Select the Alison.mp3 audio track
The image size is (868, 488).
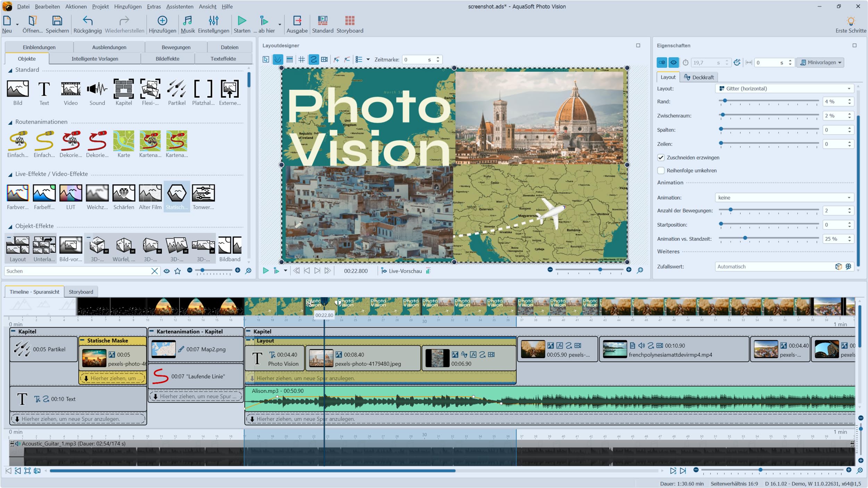[550, 399]
